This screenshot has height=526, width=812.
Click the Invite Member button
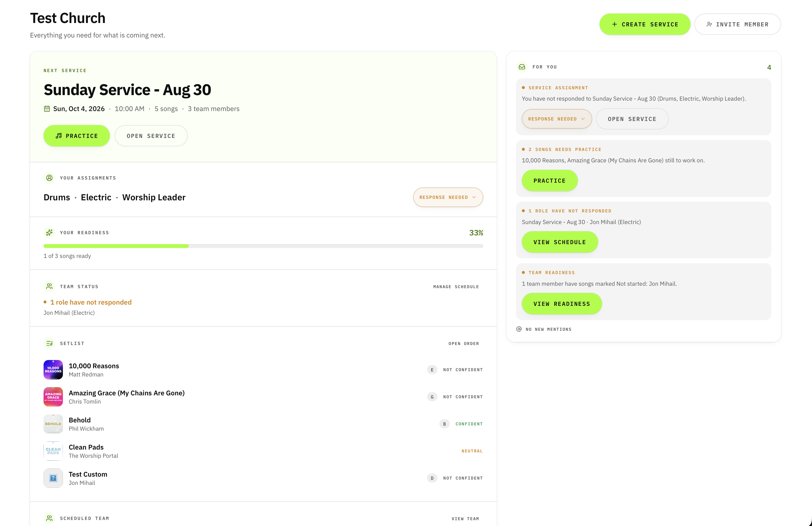[738, 24]
